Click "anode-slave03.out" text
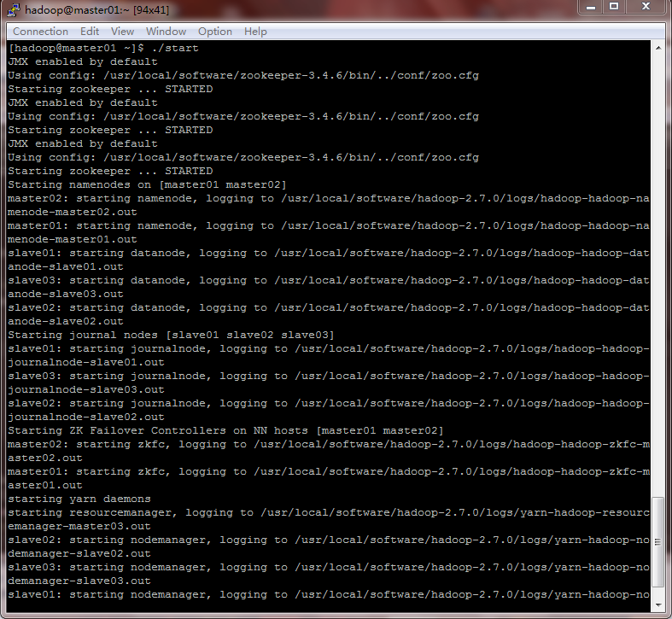The image size is (672, 619). (x=66, y=294)
